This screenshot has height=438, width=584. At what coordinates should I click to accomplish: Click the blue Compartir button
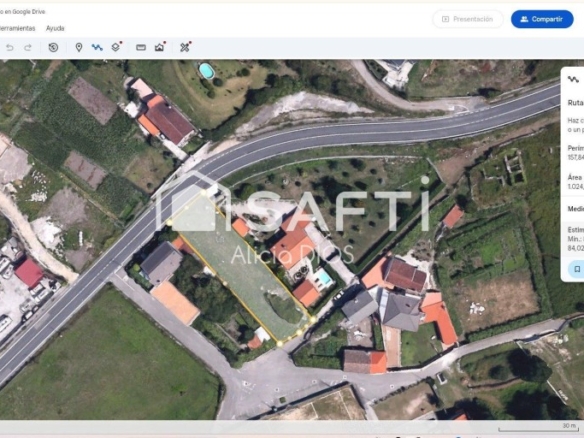tap(542, 19)
